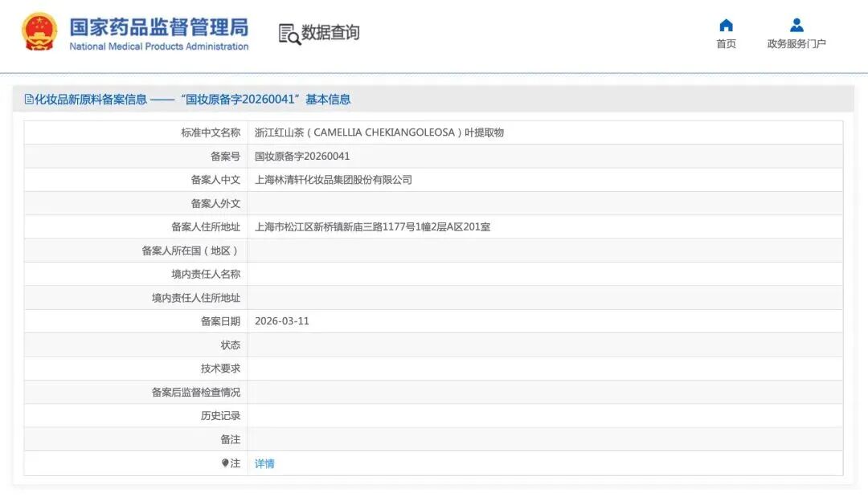Open the 政务服务门户 portal entry
The image size is (868, 497).
796,44
